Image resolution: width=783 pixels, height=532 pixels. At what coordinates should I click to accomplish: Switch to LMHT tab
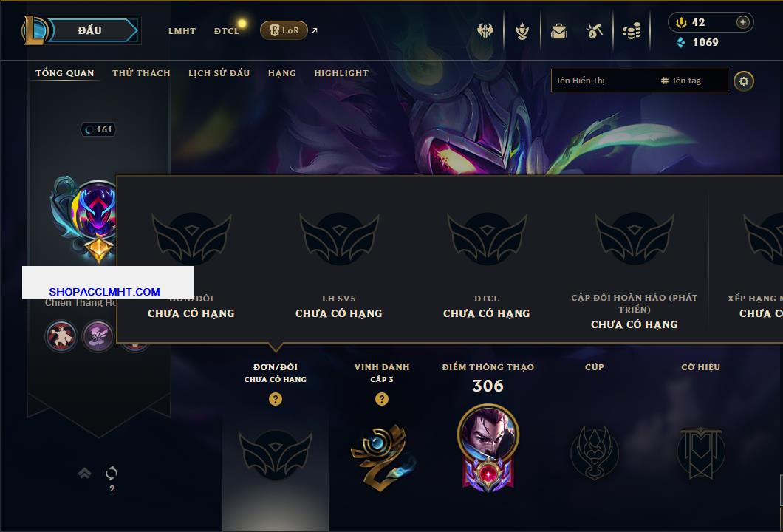click(182, 31)
